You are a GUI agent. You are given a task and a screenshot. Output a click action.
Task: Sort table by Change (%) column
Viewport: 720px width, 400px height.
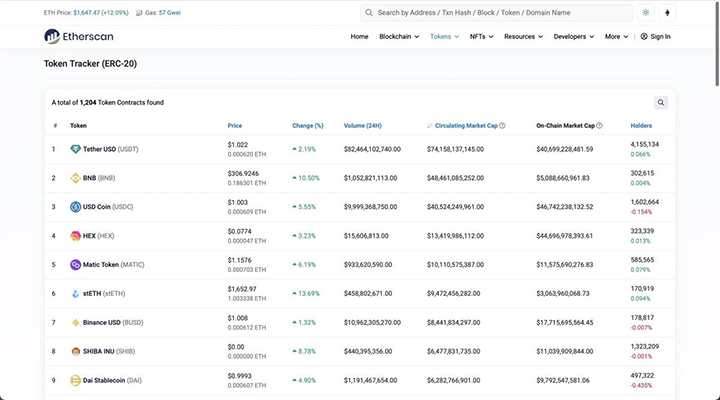(x=308, y=125)
